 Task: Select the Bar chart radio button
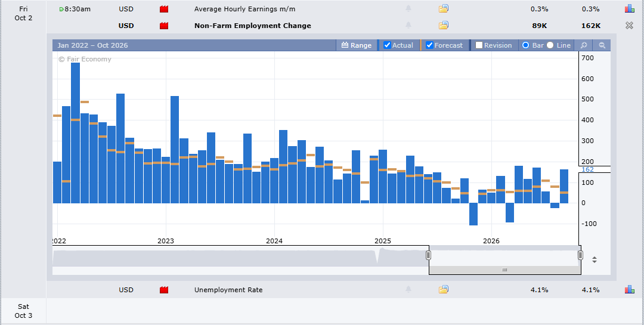coord(525,45)
